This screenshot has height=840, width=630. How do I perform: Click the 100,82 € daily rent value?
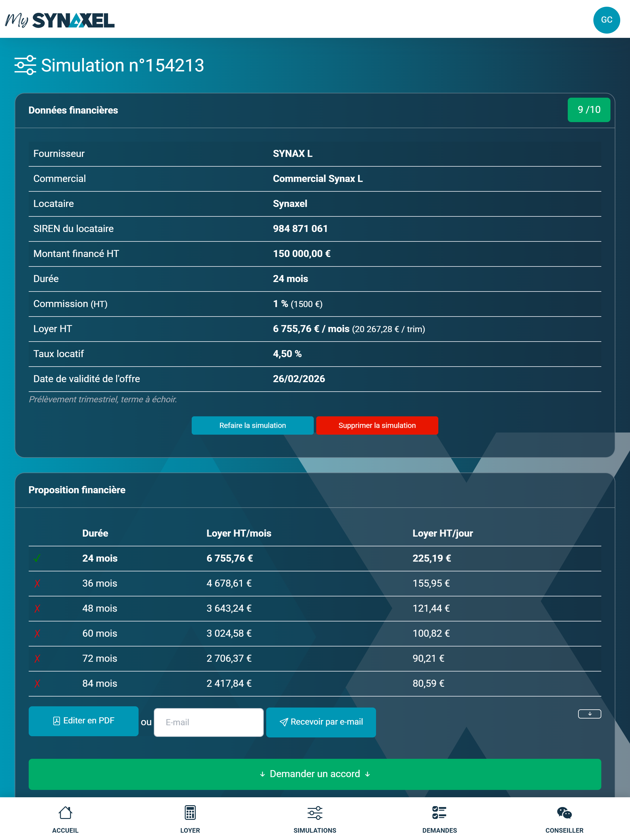click(431, 633)
